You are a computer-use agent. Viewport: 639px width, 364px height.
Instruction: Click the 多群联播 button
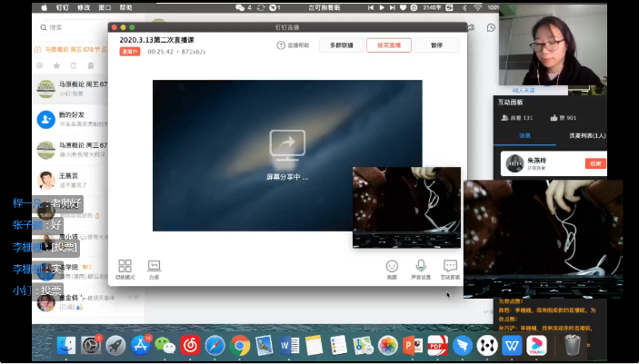342,45
